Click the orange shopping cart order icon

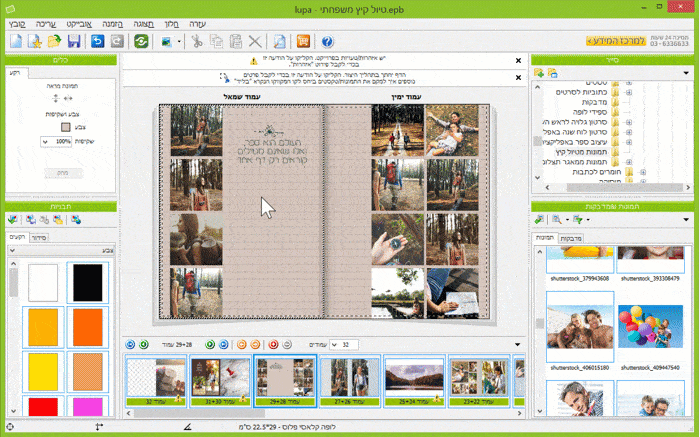click(x=302, y=41)
